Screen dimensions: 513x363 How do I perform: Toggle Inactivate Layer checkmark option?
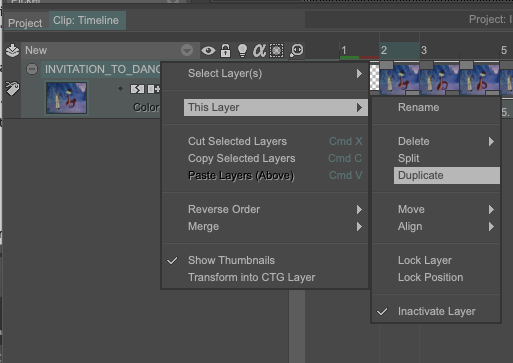pos(437,311)
